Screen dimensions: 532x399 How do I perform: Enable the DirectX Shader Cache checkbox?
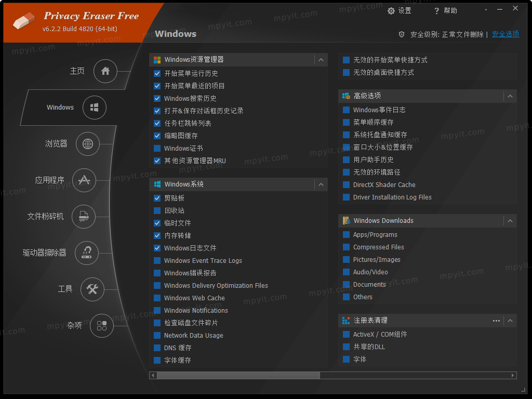click(346, 185)
